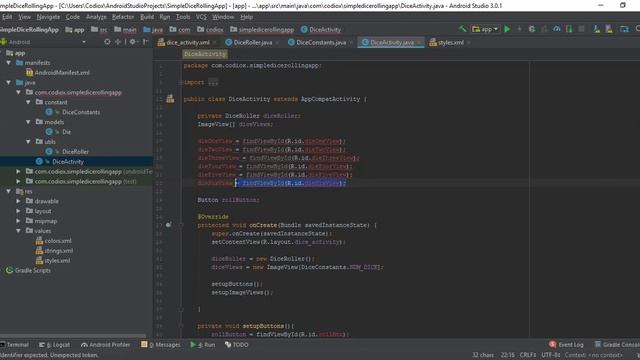Screen dimensions: 640x360
Task: Open Project panel settings gear
Action: click(133, 42)
